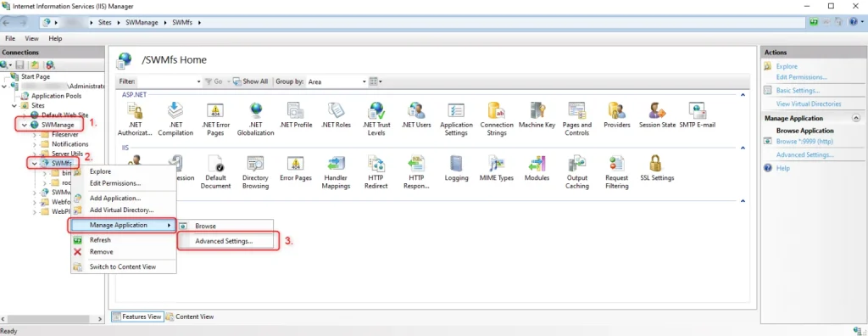Open SMTP E-mail feature
Image resolution: width=868 pixels, height=336 pixels.
(698, 115)
